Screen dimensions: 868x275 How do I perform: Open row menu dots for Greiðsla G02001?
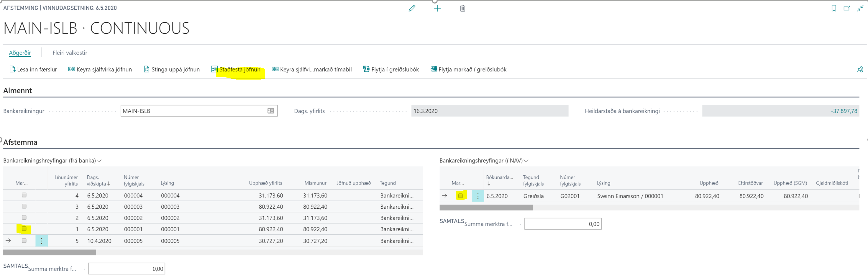(478, 196)
